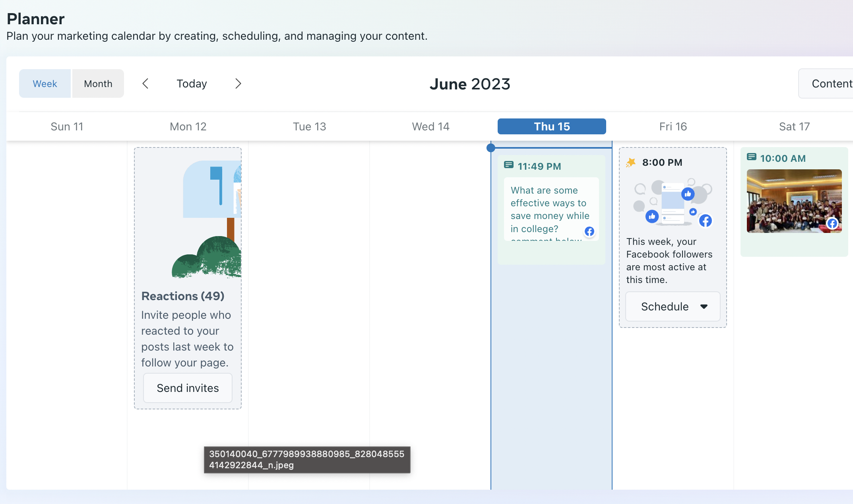
Task: Switch to Week view
Action: pyautogui.click(x=45, y=83)
